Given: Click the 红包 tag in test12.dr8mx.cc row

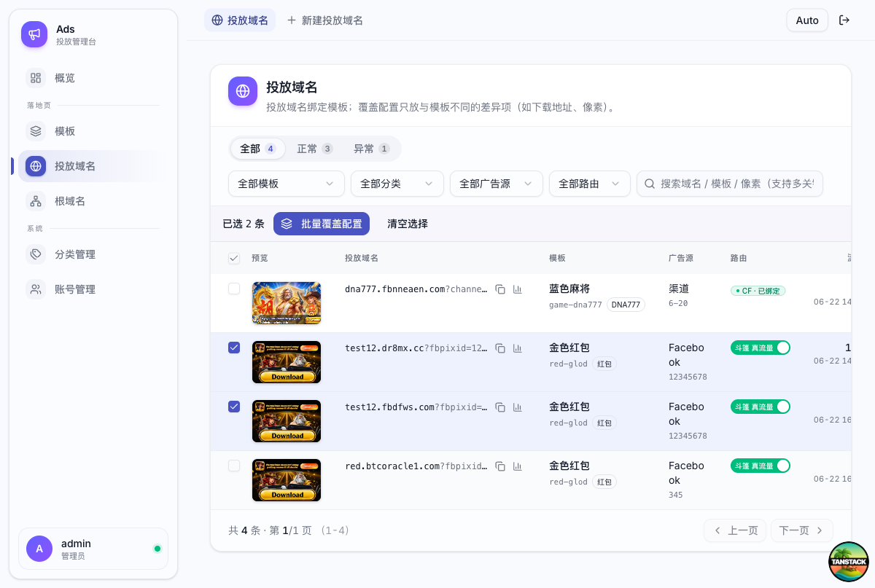Looking at the screenshot, I should 604,364.
